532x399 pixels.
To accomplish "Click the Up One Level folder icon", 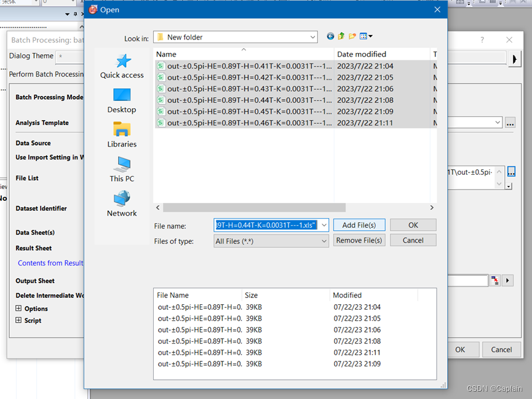I will pos(341,36).
